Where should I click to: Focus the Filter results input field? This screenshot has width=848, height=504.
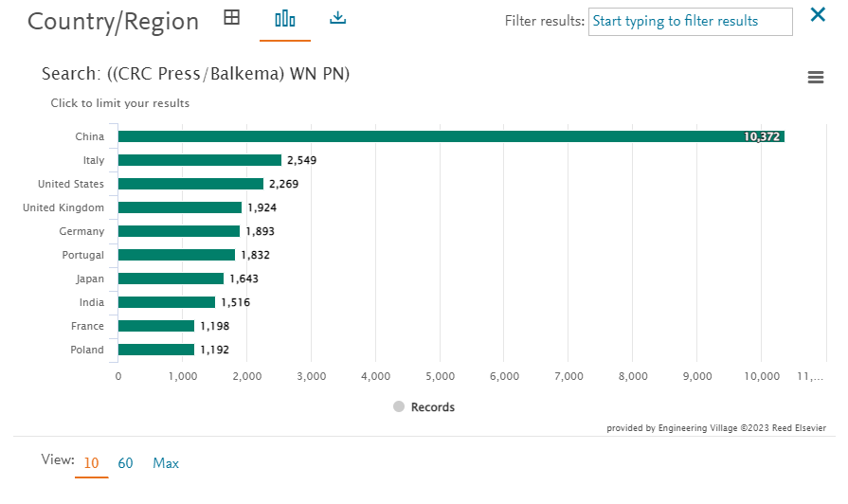click(690, 22)
